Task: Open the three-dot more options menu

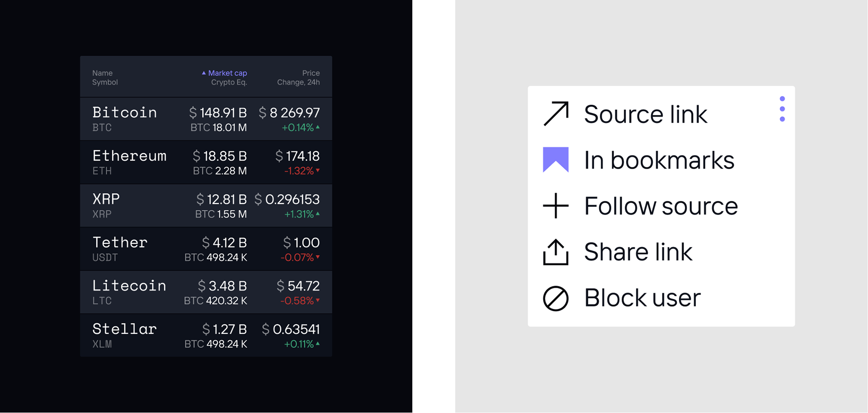Action: (x=782, y=109)
